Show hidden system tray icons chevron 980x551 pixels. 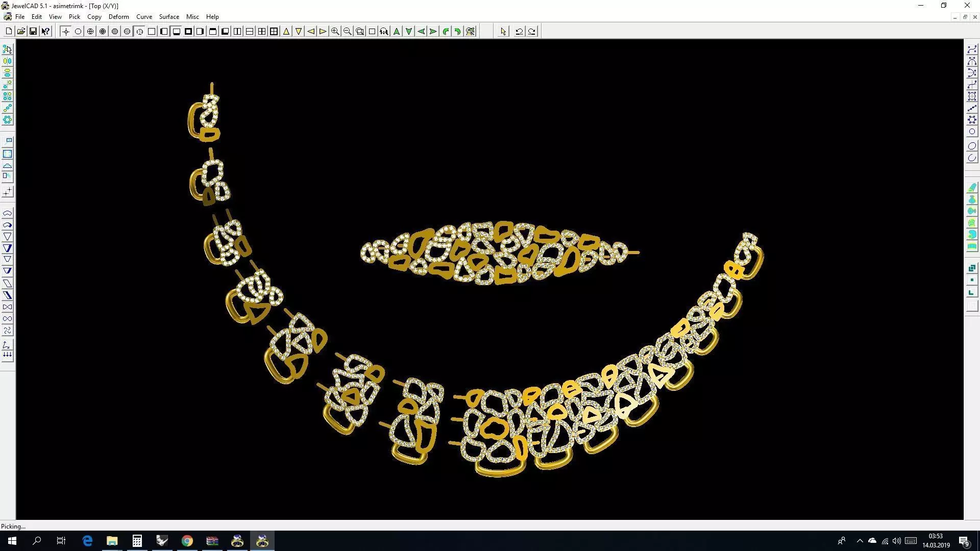click(x=860, y=541)
